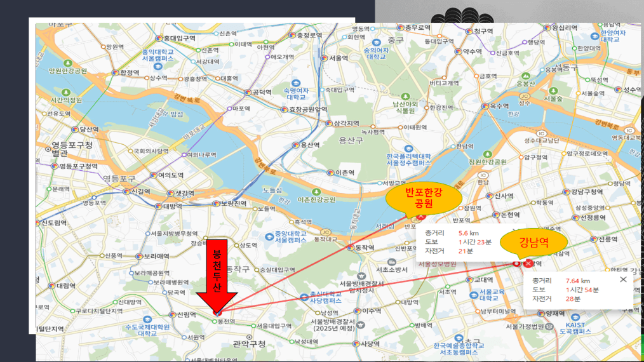Click the 노량진역 station icon

[x=216, y=204]
